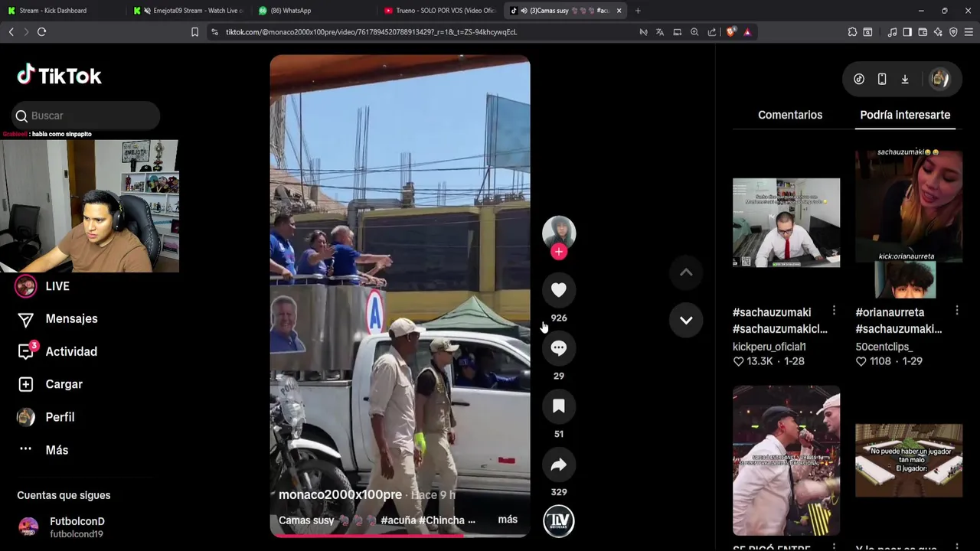The height and width of the screenshot is (551, 980).
Task: Switch to Podría interesarte tab
Action: [x=905, y=115]
